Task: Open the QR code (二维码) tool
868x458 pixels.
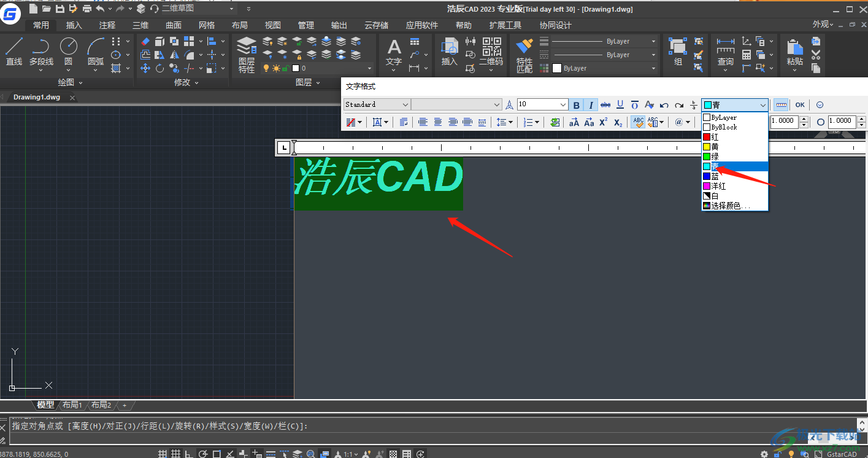Action: pos(491,52)
